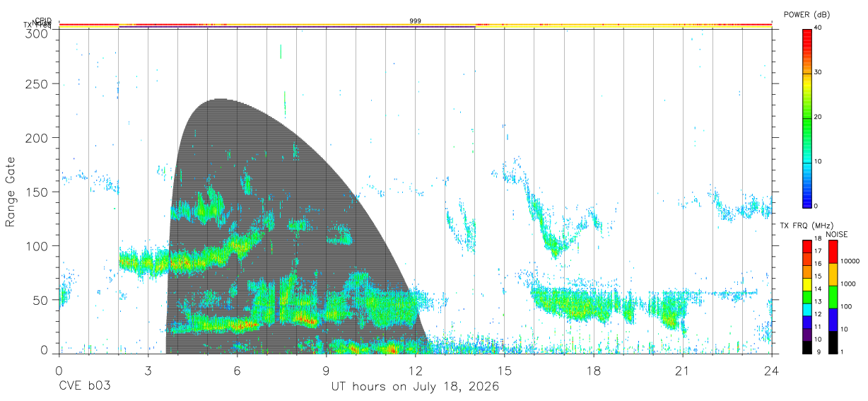Click the "3" hour tick label
Image resolution: width=868 pixels, height=401 pixels.
click(x=148, y=371)
